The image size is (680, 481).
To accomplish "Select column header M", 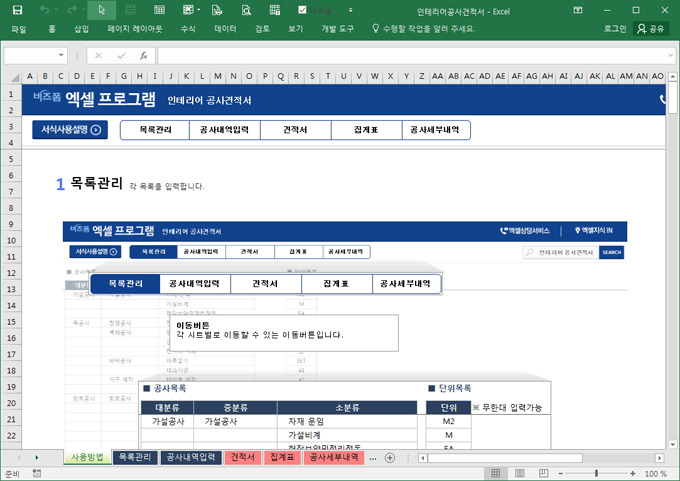I will [x=218, y=76].
